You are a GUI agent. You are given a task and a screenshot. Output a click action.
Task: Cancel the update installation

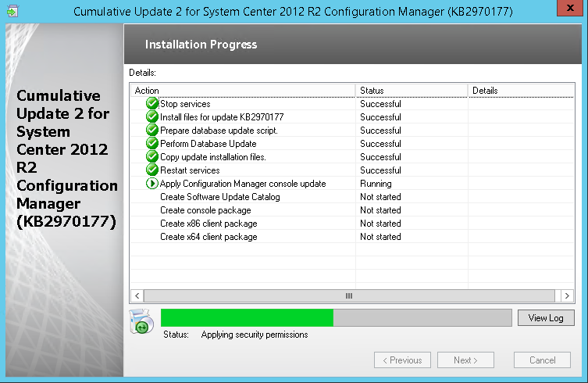tap(542, 360)
